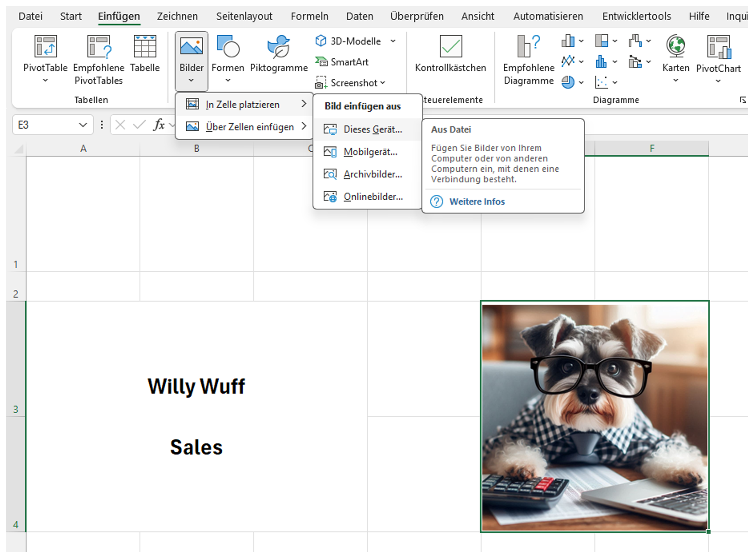
Task: Open the Bilder dropdown arrow
Action: (191, 80)
